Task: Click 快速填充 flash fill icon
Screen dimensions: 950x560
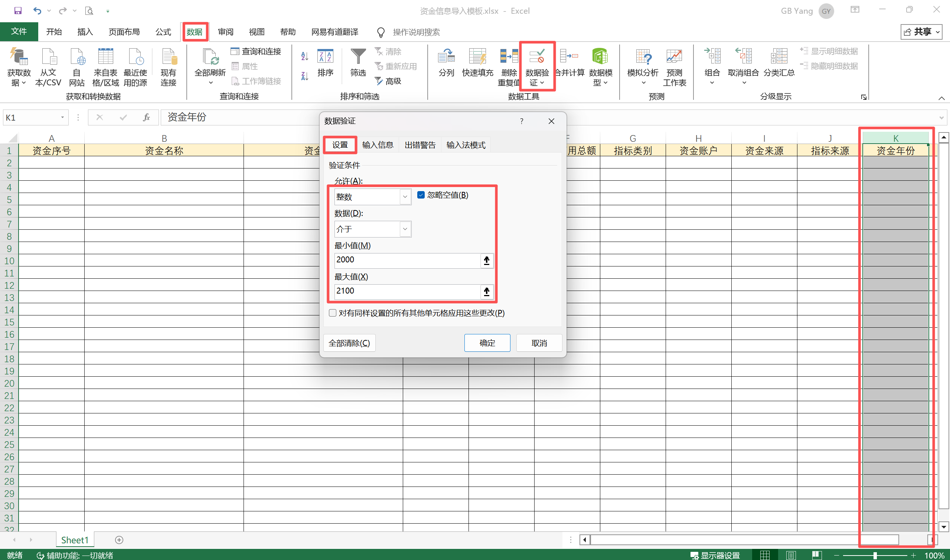Action: (x=477, y=63)
